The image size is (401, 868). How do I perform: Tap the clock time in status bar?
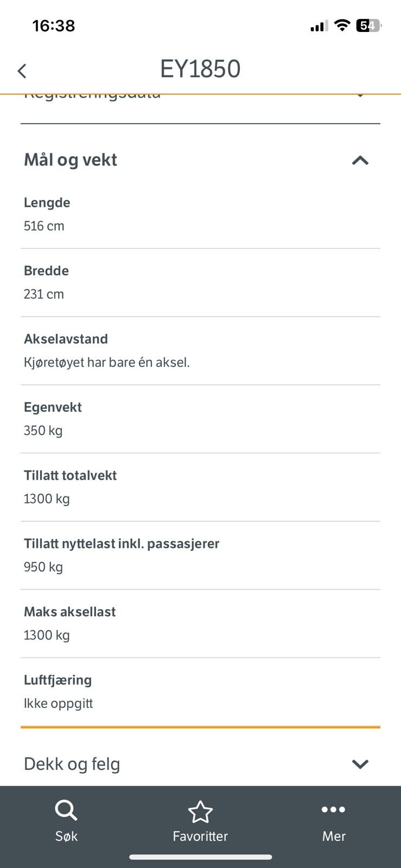tap(54, 25)
